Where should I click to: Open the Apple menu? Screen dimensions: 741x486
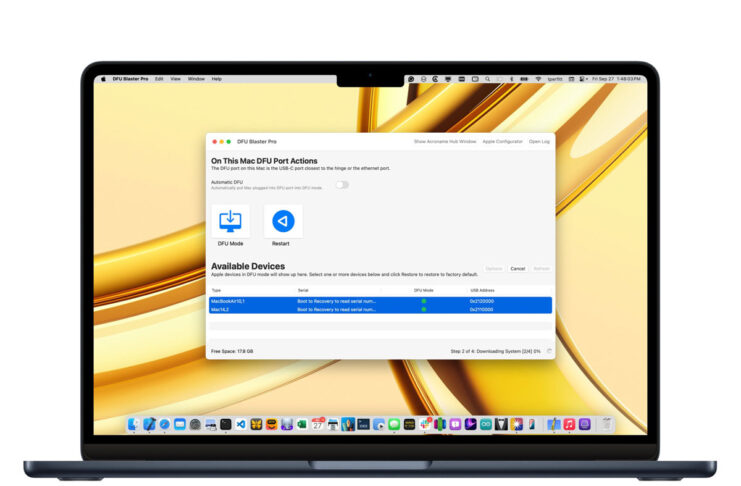point(103,79)
